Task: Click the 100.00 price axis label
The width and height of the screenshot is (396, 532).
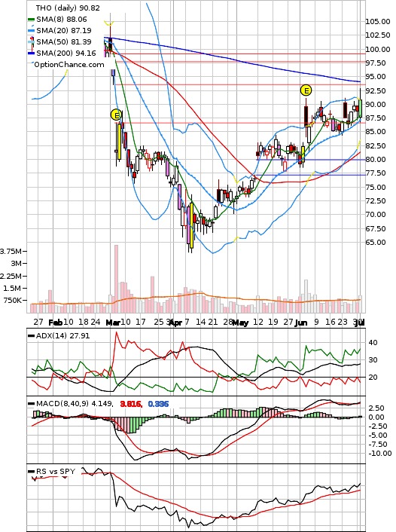Action: click(x=378, y=49)
